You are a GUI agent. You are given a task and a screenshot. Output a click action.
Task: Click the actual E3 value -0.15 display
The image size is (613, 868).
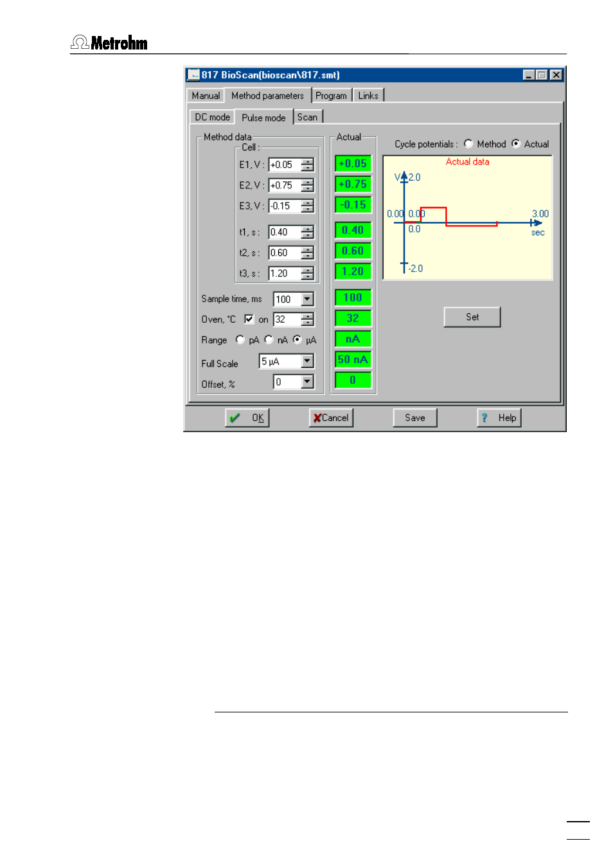coord(353,205)
